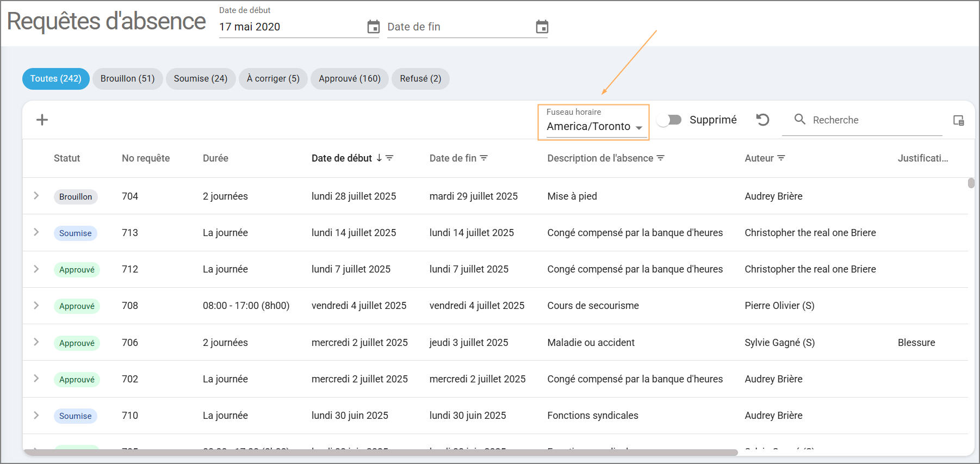Click the filter icon beside Date de fin
Image resolution: width=980 pixels, height=464 pixels.
click(484, 158)
